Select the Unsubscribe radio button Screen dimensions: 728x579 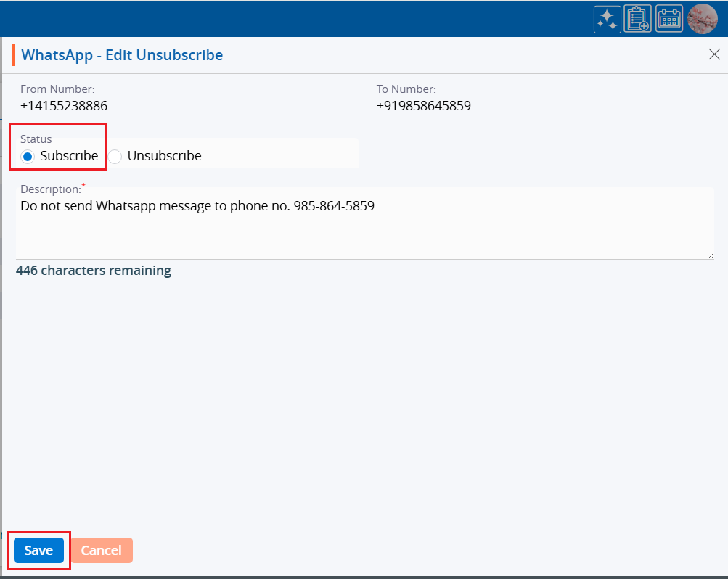(115, 156)
